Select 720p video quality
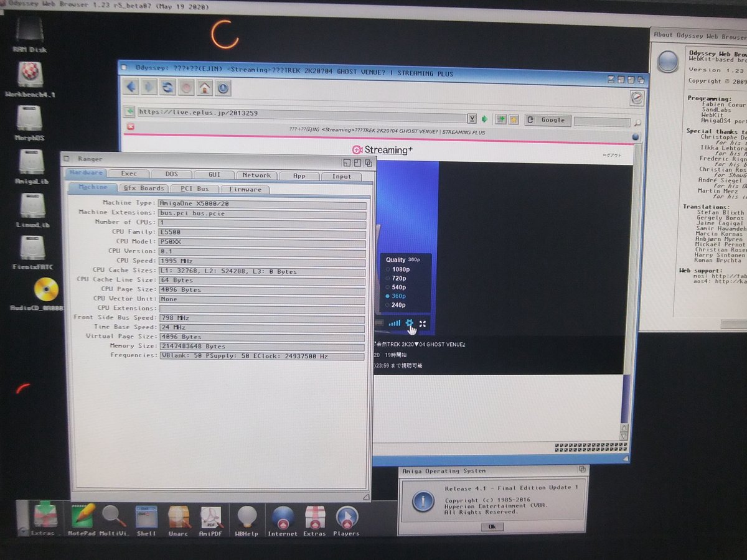 tap(396, 278)
